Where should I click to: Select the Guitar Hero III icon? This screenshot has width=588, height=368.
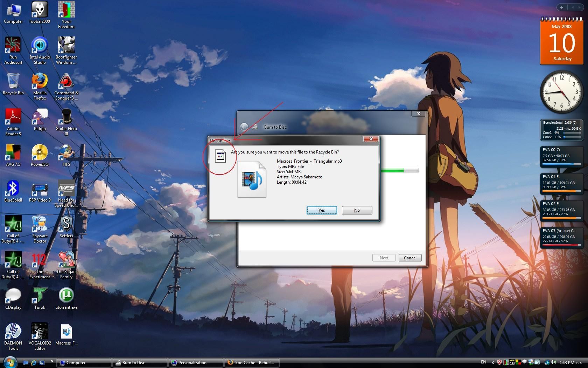(x=66, y=122)
